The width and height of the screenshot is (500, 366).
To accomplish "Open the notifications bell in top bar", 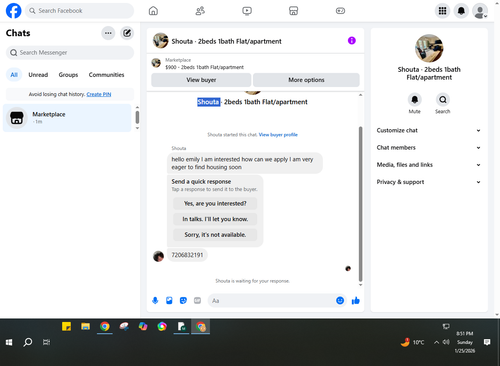I will pos(461,11).
